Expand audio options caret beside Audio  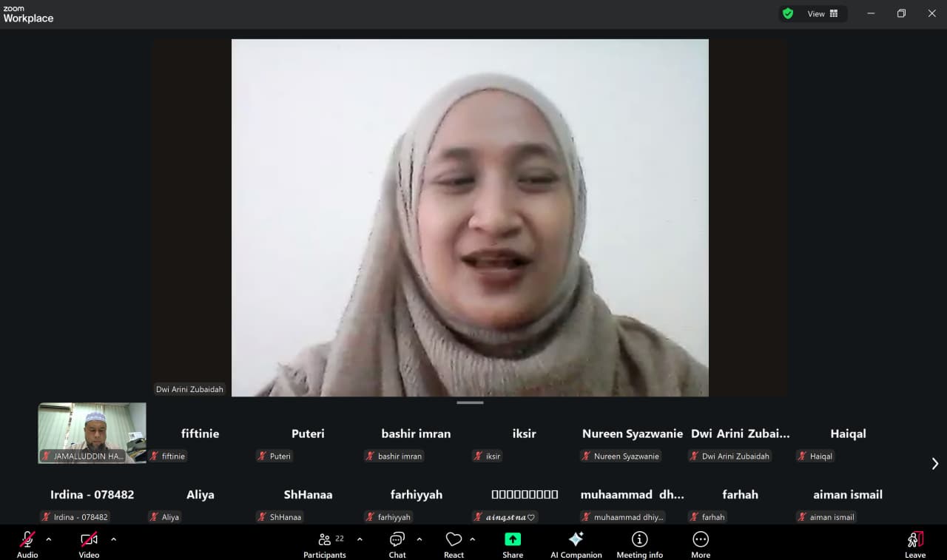pyautogui.click(x=49, y=539)
